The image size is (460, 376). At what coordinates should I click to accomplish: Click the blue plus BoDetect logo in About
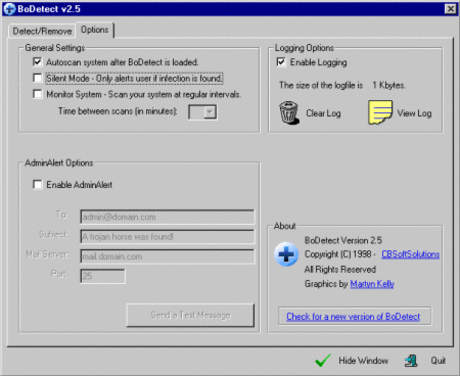click(x=286, y=254)
